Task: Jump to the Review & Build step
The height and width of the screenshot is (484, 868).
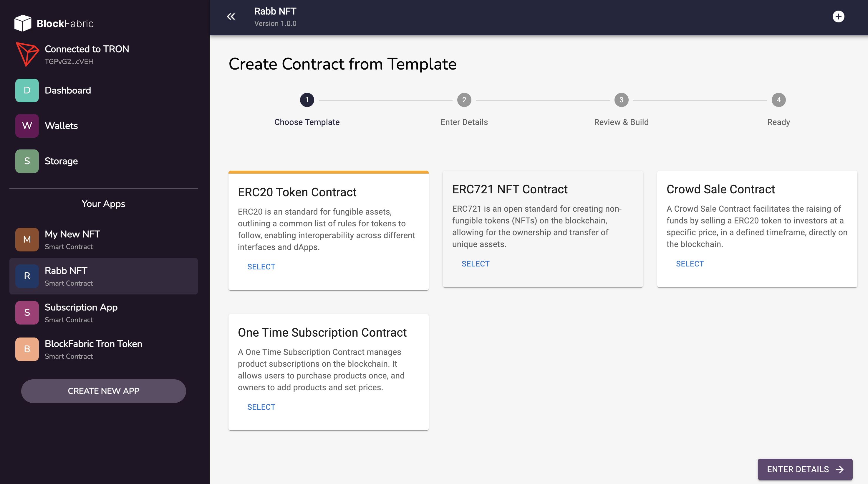Action: 621,100
